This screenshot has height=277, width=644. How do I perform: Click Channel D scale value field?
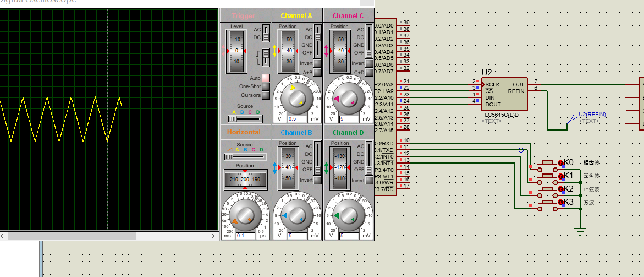pos(349,236)
